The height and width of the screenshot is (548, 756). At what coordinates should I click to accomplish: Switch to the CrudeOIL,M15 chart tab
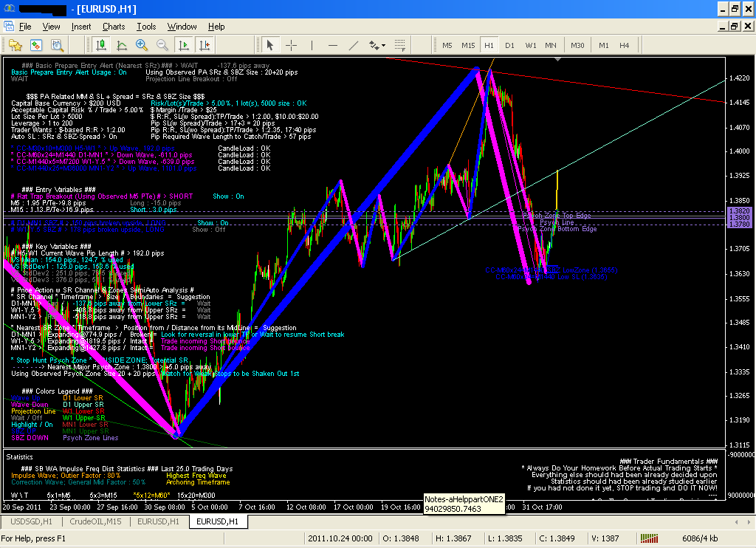pyautogui.click(x=95, y=521)
